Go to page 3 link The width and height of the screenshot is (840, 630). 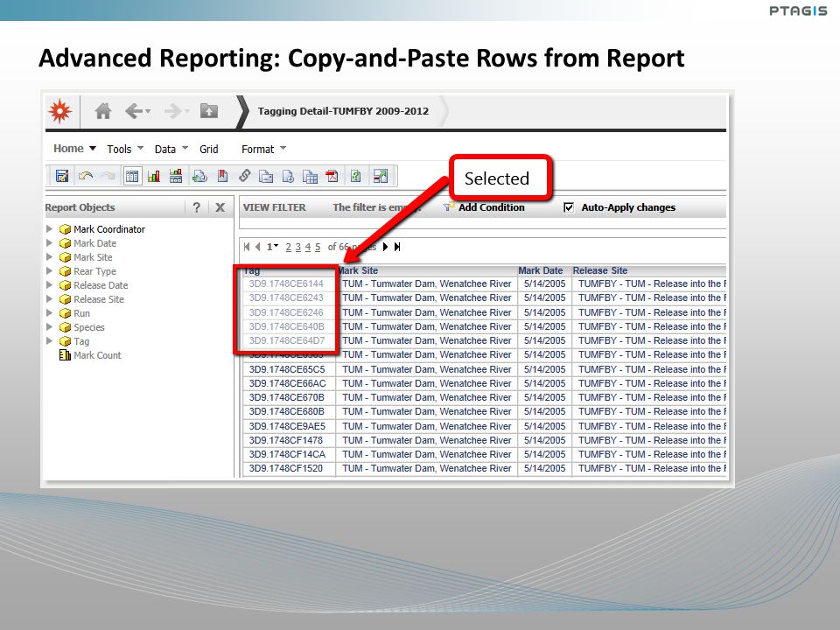(x=298, y=247)
